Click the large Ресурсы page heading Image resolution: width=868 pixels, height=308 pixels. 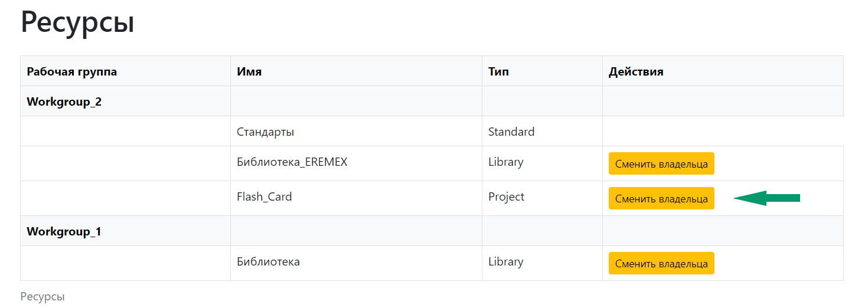tap(77, 22)
